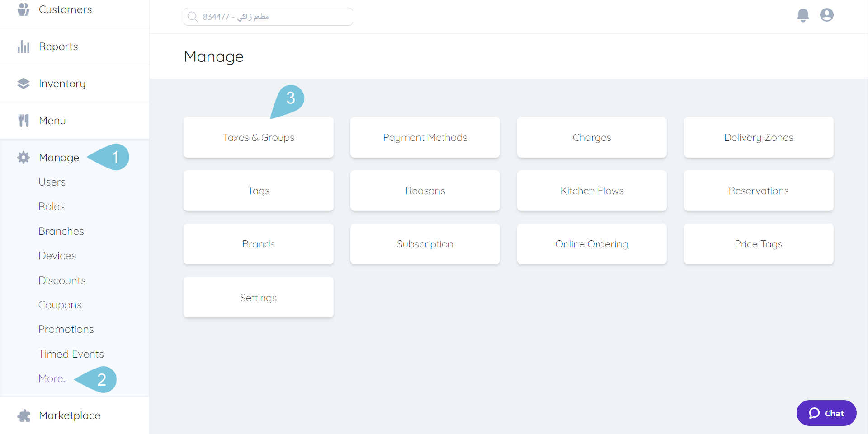Check notifications with the bell icon

tap(803, 15)
